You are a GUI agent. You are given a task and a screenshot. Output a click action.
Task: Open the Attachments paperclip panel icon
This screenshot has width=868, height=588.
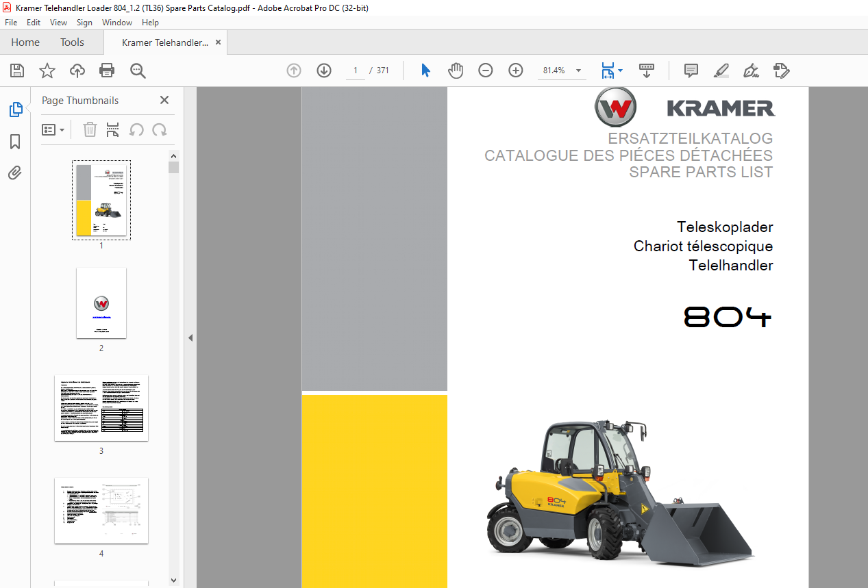[15, 173]
